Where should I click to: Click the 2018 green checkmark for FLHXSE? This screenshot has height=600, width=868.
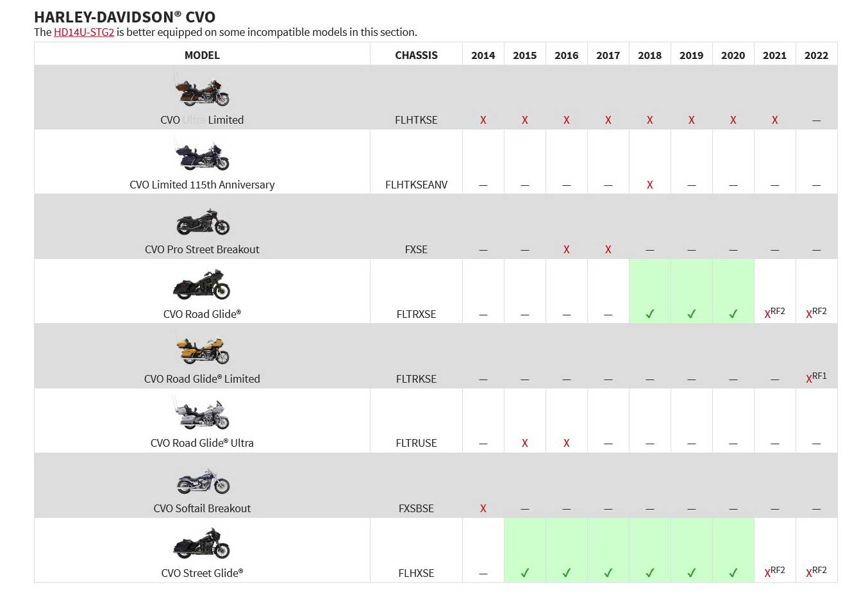pyautogui.click(x=650, y=573)
